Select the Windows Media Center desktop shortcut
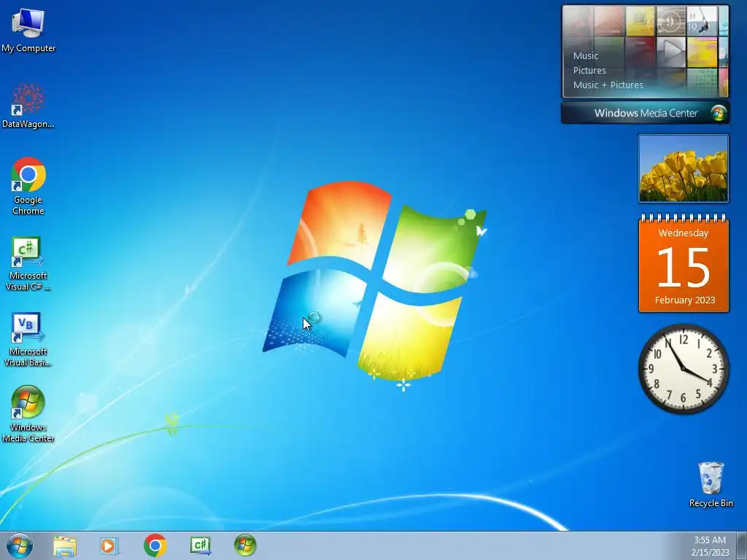747x560 pixels. [28, 413]
